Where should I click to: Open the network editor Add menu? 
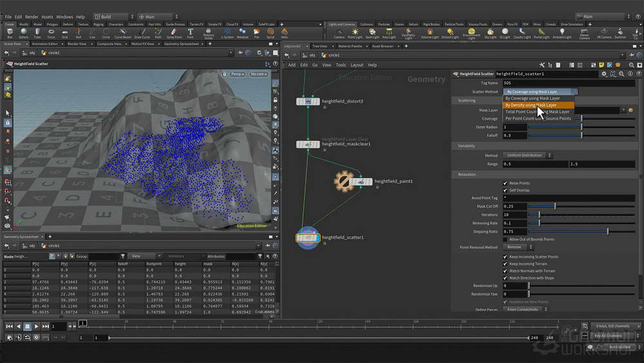[x=292, y=65]
